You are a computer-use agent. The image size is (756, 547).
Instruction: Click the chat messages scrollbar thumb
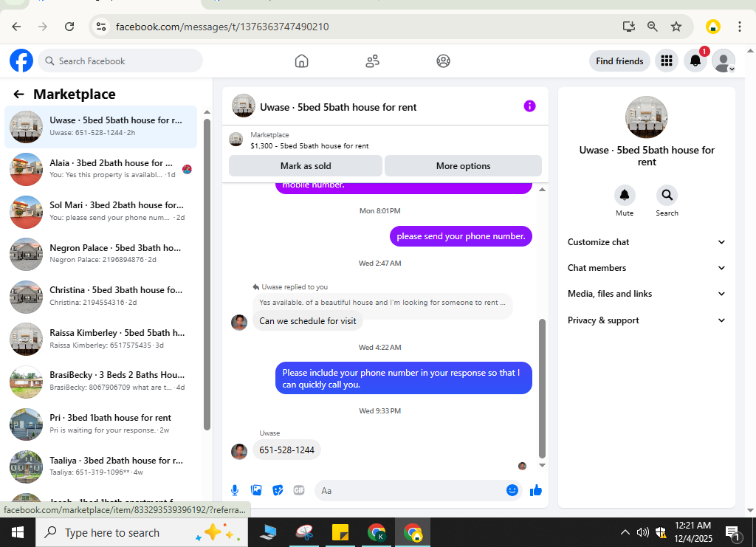(x=542, y=388)
